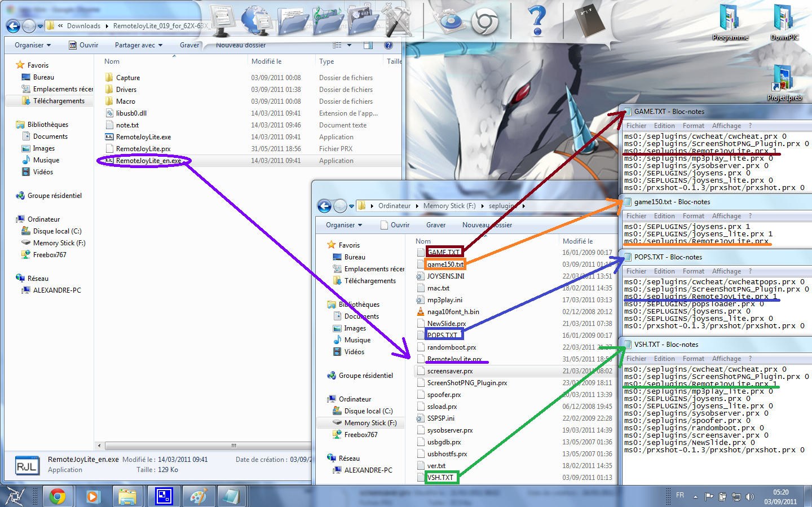Open the Programme desktop shortcut
The height and width of the screenshot is (507, 812).
point(730,23)
